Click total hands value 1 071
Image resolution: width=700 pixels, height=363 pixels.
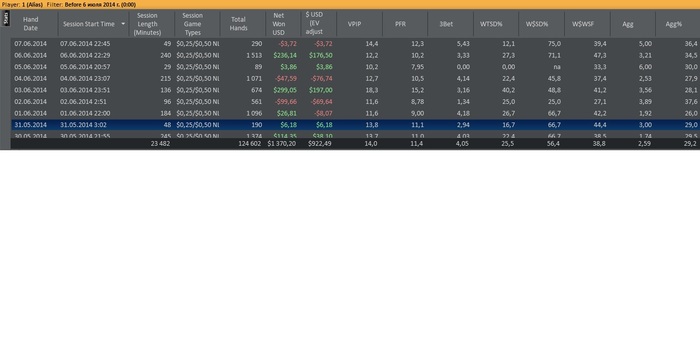click(254, 79)
